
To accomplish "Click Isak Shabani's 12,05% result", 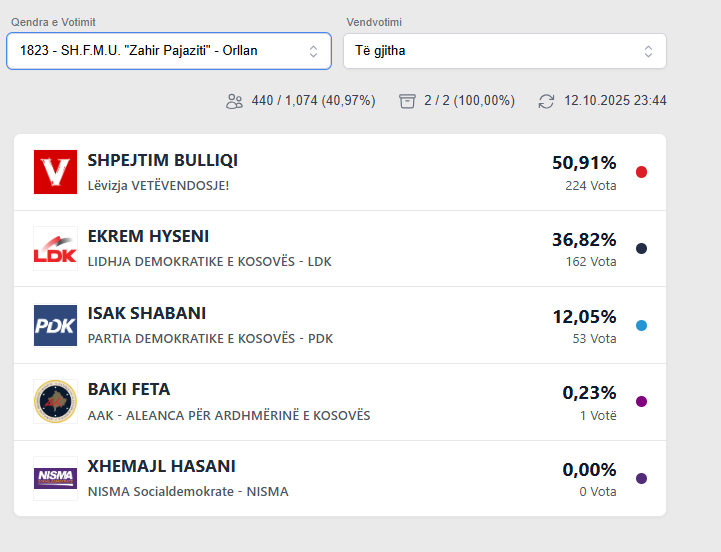I will tap(584, 317).
